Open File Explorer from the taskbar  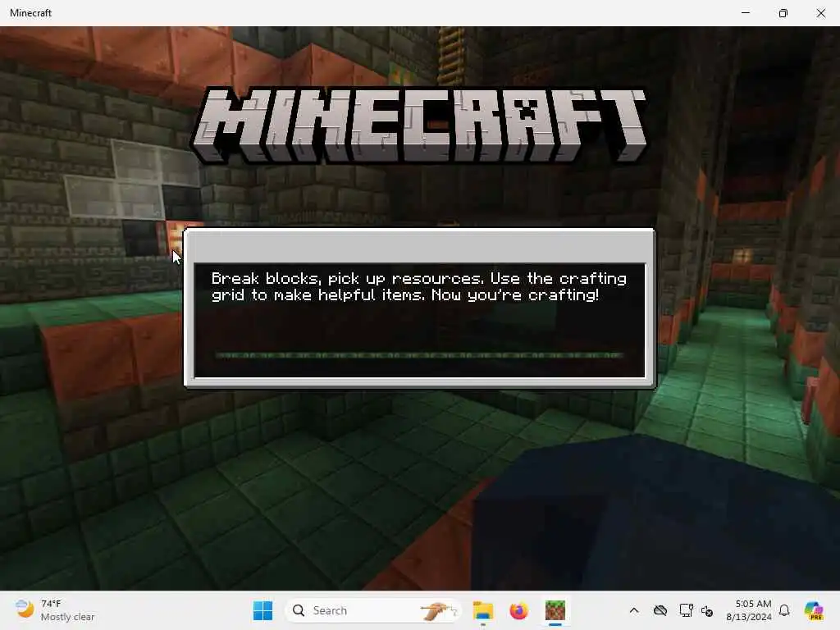click(x=482, y=610)
